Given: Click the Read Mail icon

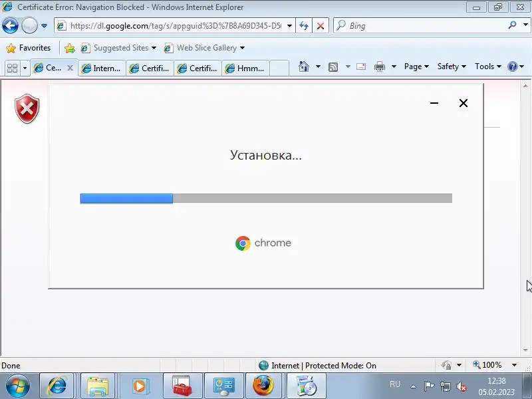Looking at the screenshot, I should [361, 66].
